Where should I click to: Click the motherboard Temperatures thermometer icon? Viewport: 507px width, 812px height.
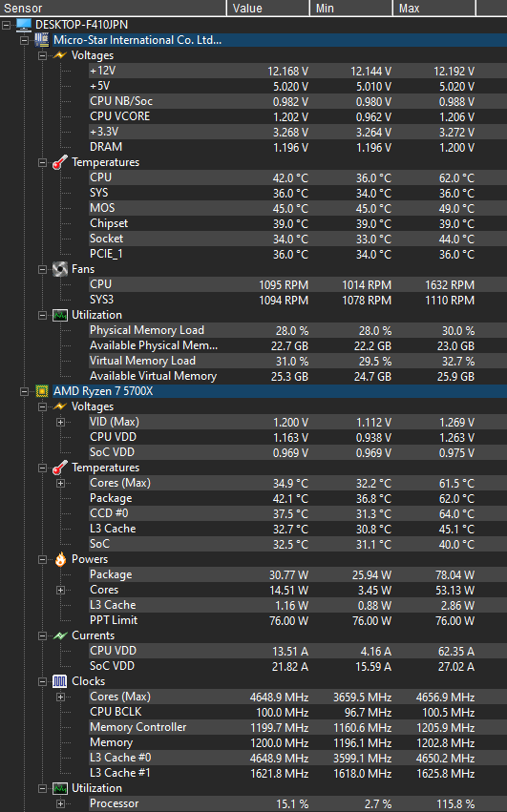click(x=60, y=162)
